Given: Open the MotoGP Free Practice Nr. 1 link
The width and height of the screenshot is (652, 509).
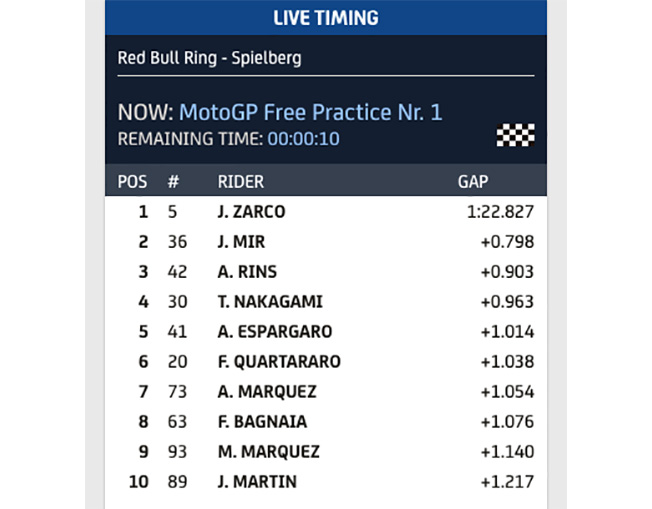Looking at the screenshot, I should pyautogui.click(x=311, y=112).
